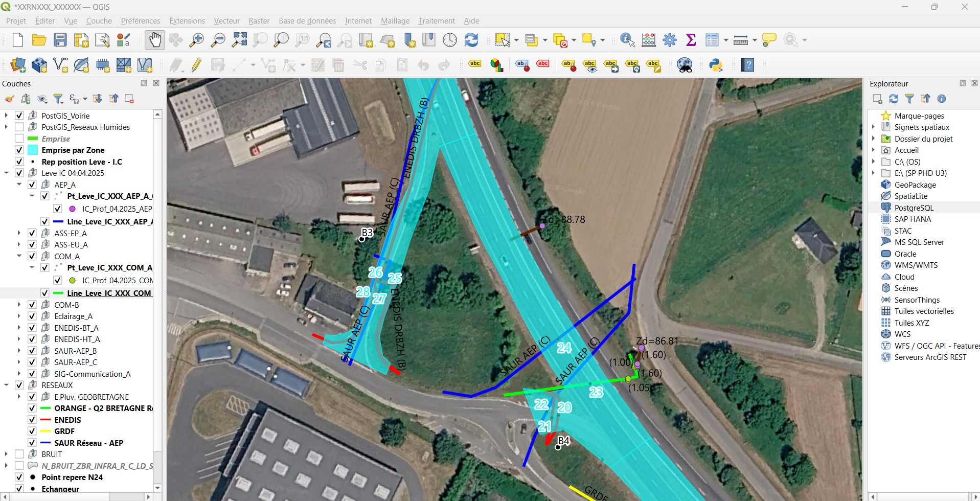Open the Vecteur menu
The image size is (980, 501).
(x=226, y=21)
